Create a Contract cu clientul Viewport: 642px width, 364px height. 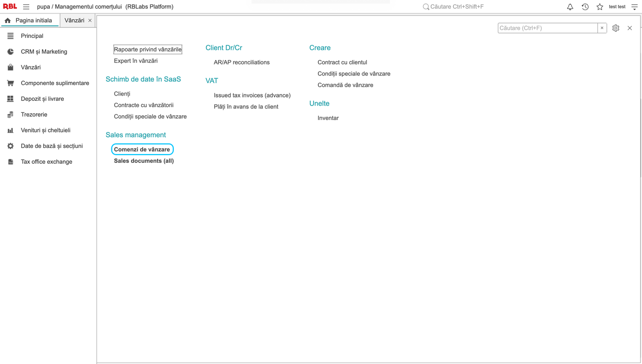[342, 62]
